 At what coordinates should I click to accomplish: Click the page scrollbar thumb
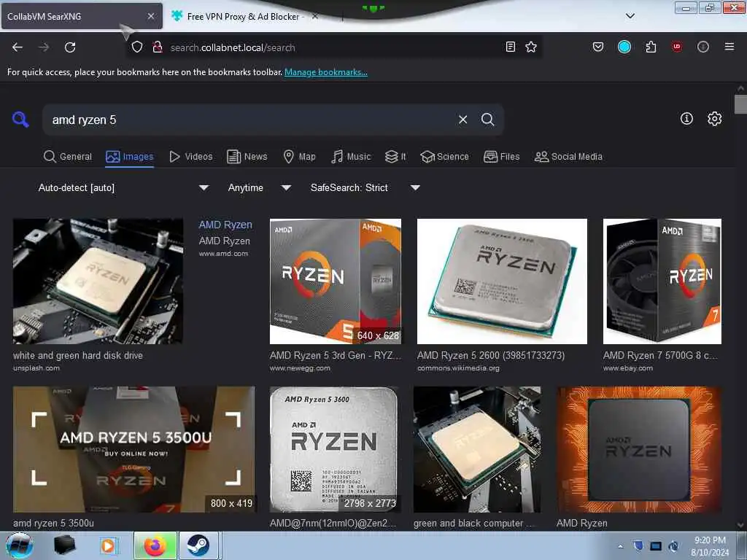(740, 104)
